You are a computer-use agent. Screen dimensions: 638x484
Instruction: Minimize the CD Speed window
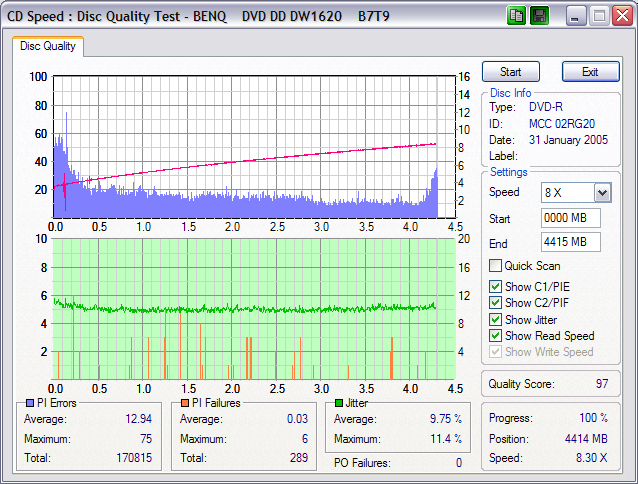[577, 16]
